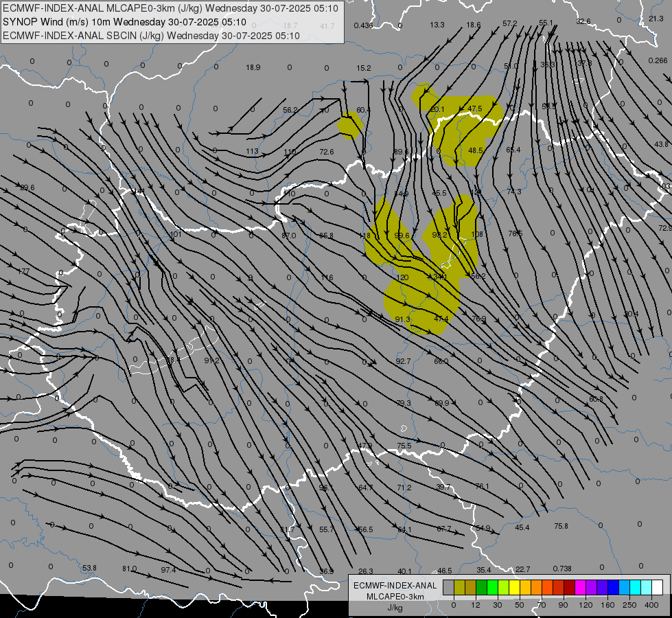Click the 55.7 value on the map

pos(327,529)
